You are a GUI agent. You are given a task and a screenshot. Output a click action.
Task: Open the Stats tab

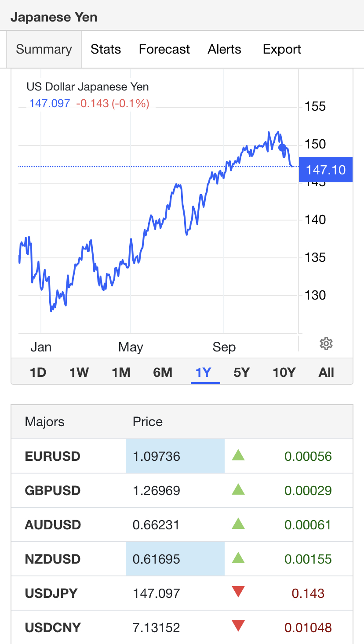click(x=106, y=49)
